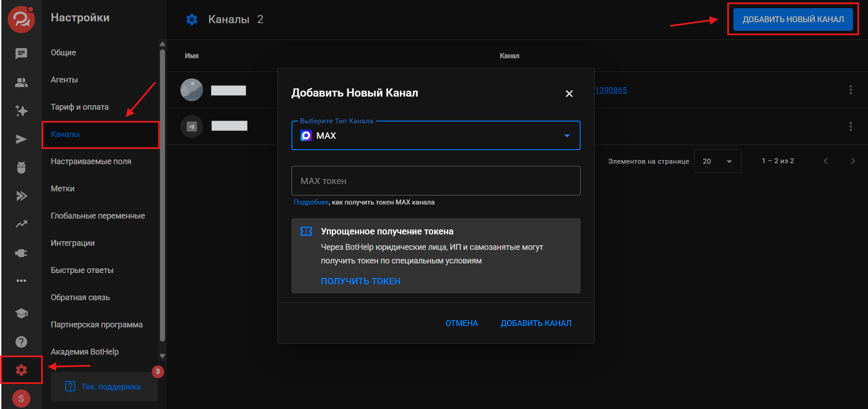Open the Тариф и оплата section
The height and width of the screenshot is (409, 868).
[x=80, y=107]
